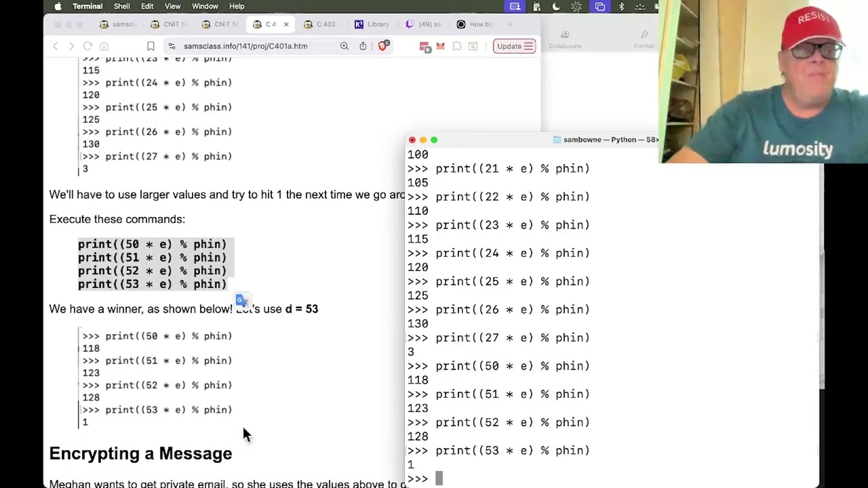Click the 'print((50 * e) % phin)' code line in grey box
868x488 pixels.
coord(152,244)
